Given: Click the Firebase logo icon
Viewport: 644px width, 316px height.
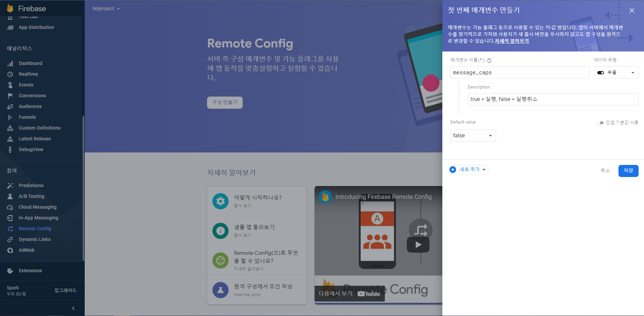Looking at the screenshot, I should 10,8.
